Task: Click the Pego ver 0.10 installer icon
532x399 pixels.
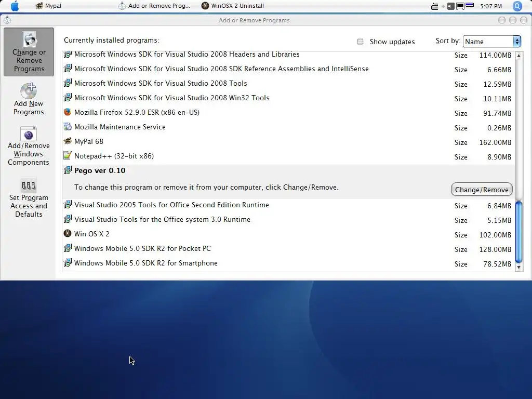Action: [68, 170]
